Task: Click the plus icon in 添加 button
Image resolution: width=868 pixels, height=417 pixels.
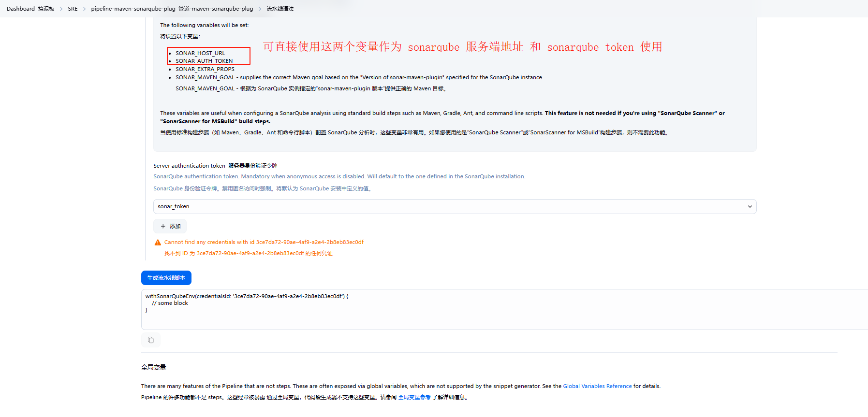Action: point(163,226)
